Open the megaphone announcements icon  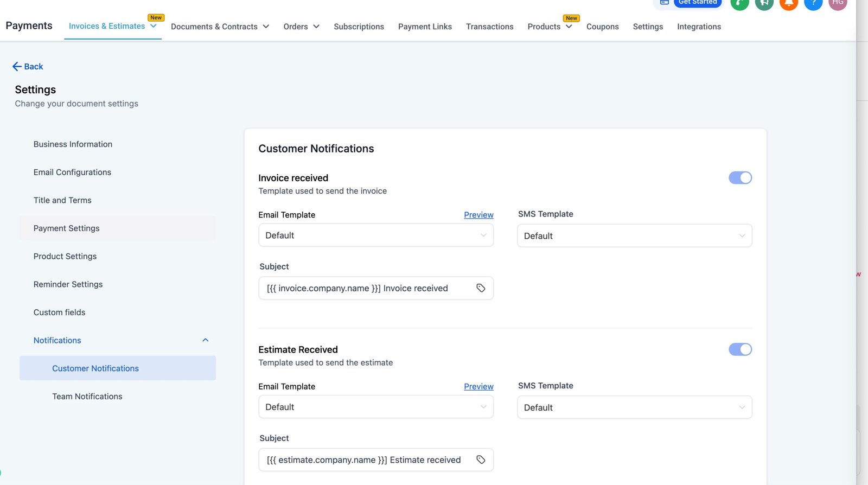tap(764, 3)
